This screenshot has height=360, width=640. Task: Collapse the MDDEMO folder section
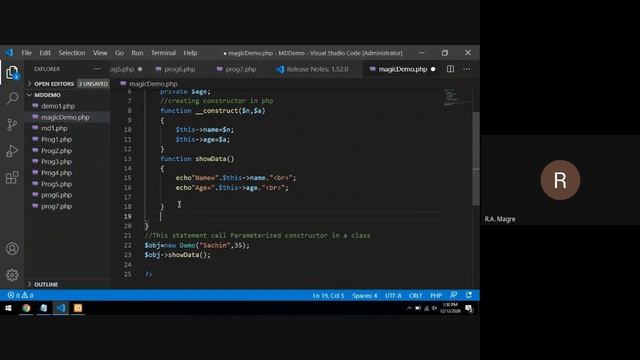[x=47, y=95]
